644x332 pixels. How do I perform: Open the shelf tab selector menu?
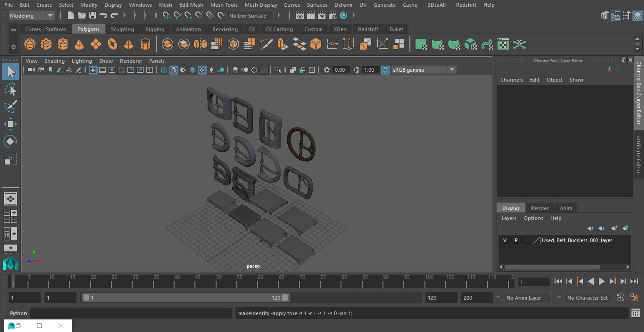(x=13, y=30)
